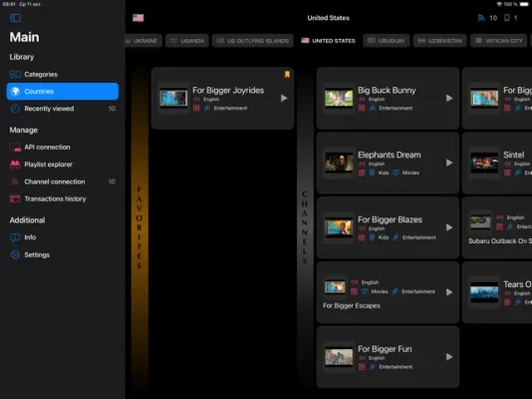The width and height of the screenshot is (532, 399).
Task: Click the API connection icon
Action: (x=15, y=147)
